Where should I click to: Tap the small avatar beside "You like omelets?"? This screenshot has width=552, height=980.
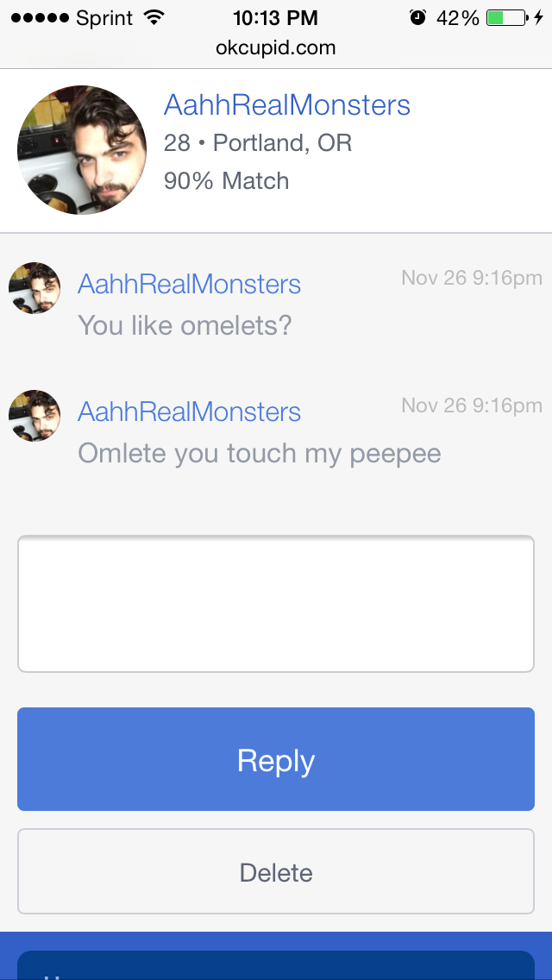point(34,288)
